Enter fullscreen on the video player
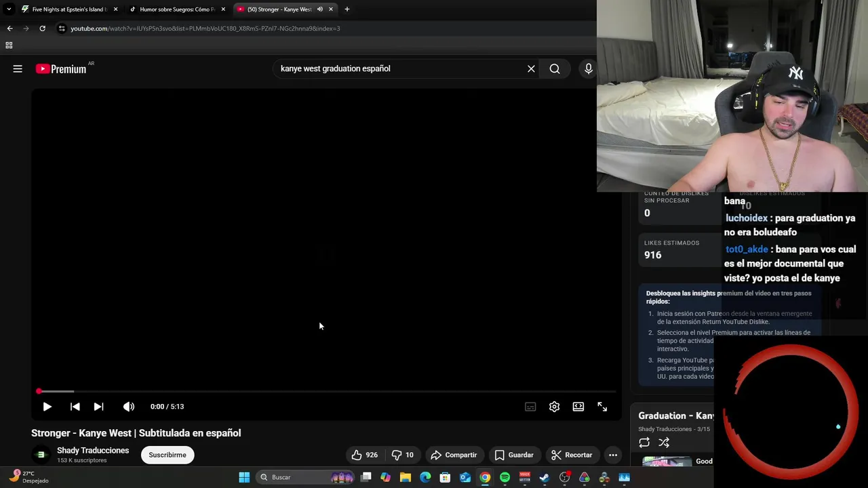 [x=602, y=407]
